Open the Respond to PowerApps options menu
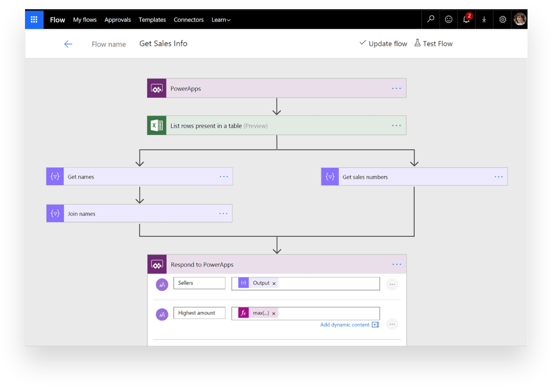The height and width of the screenshot is (392, 552). (397, 264)
